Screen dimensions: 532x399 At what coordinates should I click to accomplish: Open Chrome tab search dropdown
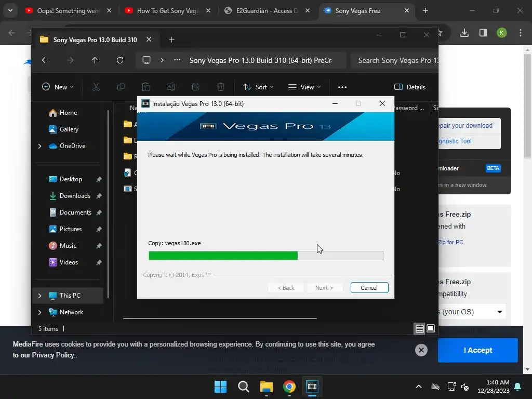(x=10, y=11)
